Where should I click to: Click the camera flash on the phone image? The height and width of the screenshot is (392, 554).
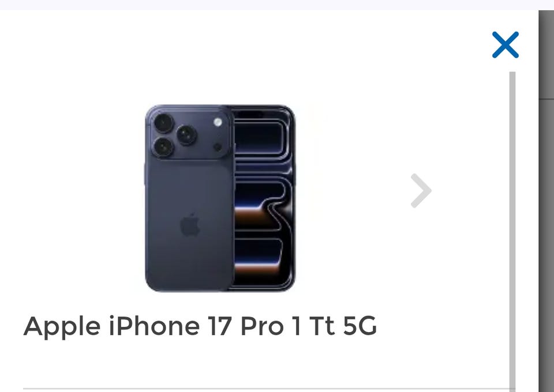pos(218,122)
